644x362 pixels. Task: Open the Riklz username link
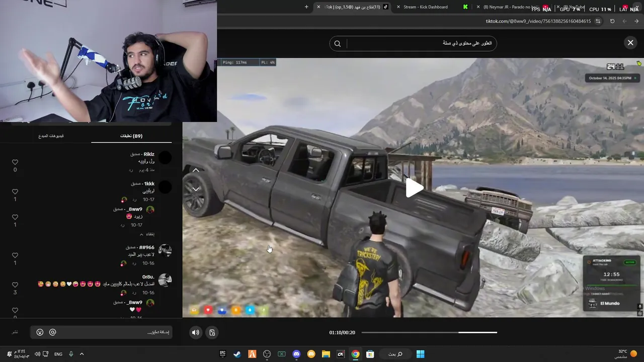pos(149,154)
